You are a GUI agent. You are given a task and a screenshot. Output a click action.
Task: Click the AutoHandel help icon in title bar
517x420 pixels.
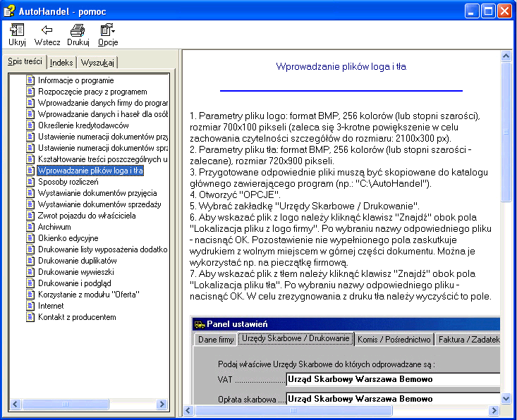pyautogui.click(x=10, y=11)
